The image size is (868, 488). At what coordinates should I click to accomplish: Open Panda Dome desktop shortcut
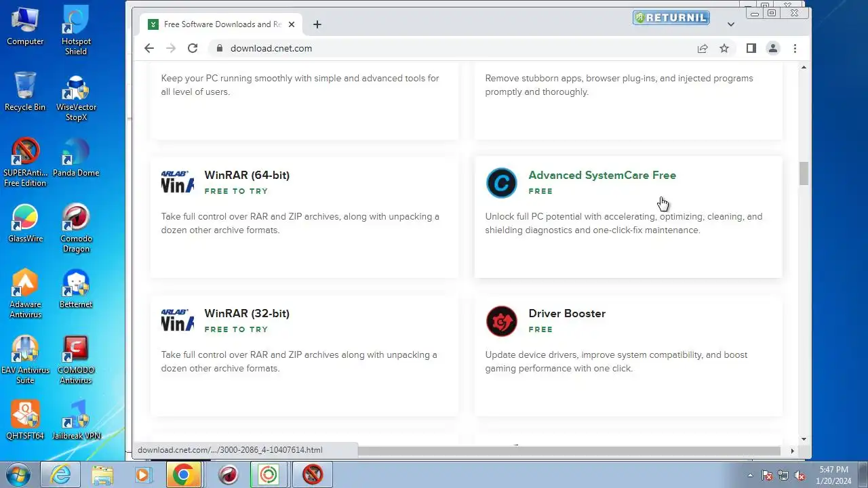tap(76, 157)
